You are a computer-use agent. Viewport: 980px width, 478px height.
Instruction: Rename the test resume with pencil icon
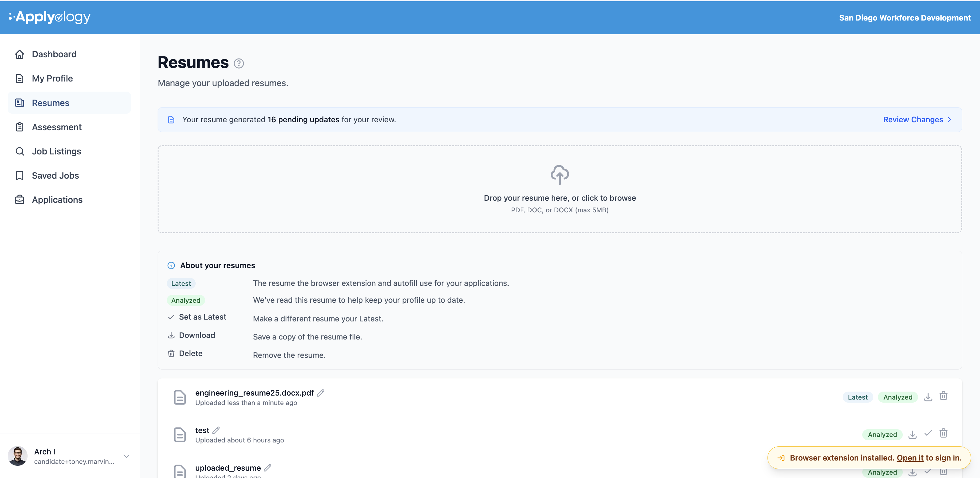pyautogui.click(x=216, y=431)
